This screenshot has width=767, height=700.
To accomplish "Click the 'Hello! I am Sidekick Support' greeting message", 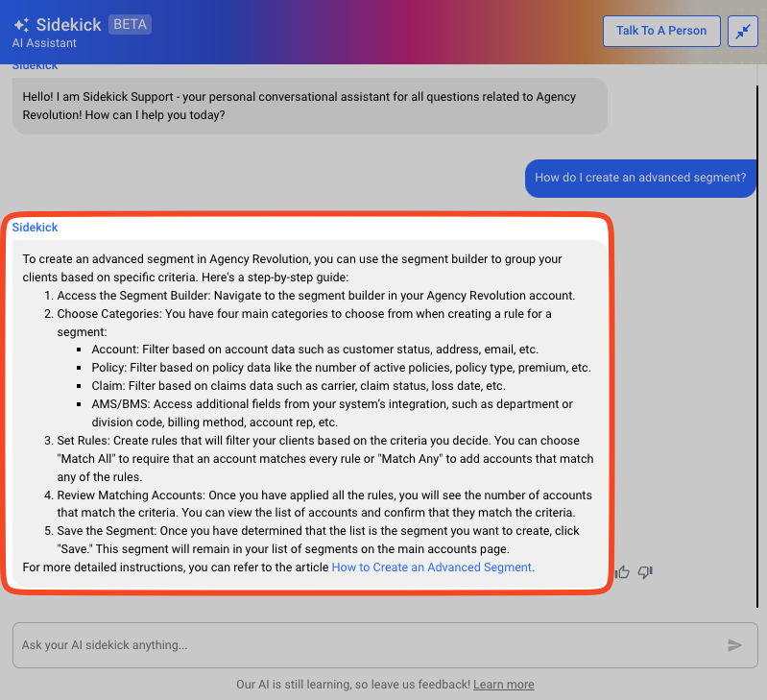I will coord(310,106).
